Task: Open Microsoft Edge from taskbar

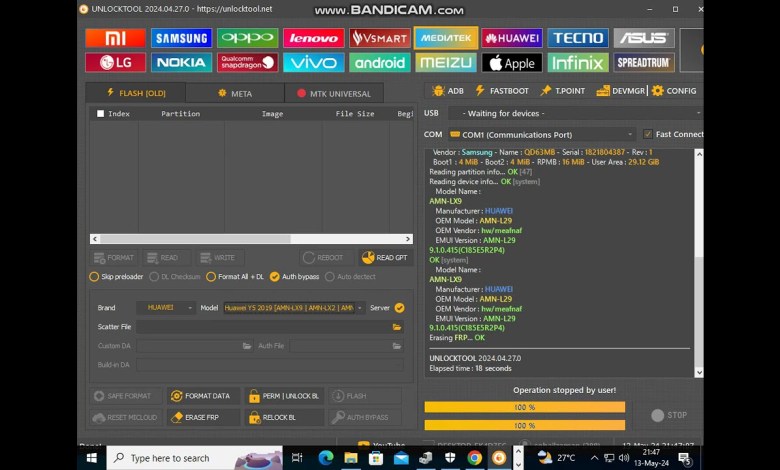Action: click(x=326, y=458)
